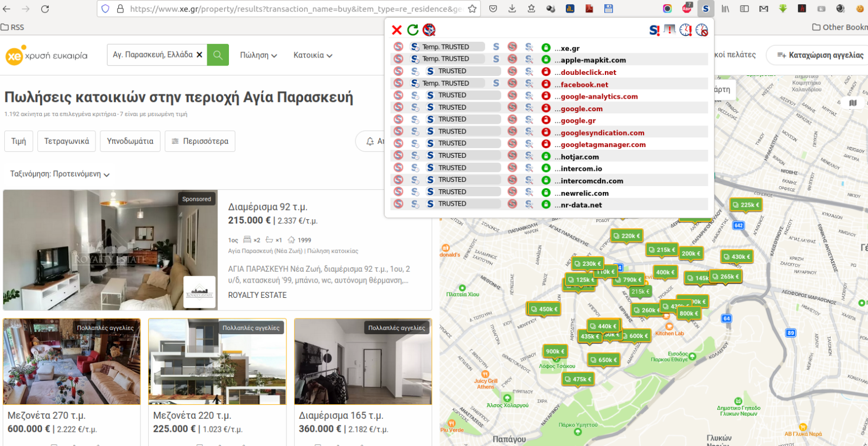The height and width of the screenshot is (446, 868).
Task: Open the Adblock Plus toolbar icon
Action: point(687,9)
